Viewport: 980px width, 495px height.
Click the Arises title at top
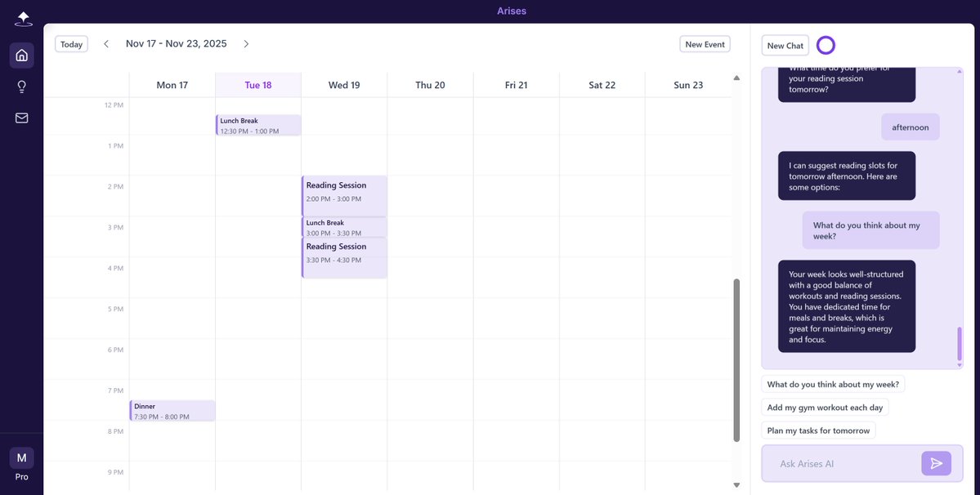512,11
